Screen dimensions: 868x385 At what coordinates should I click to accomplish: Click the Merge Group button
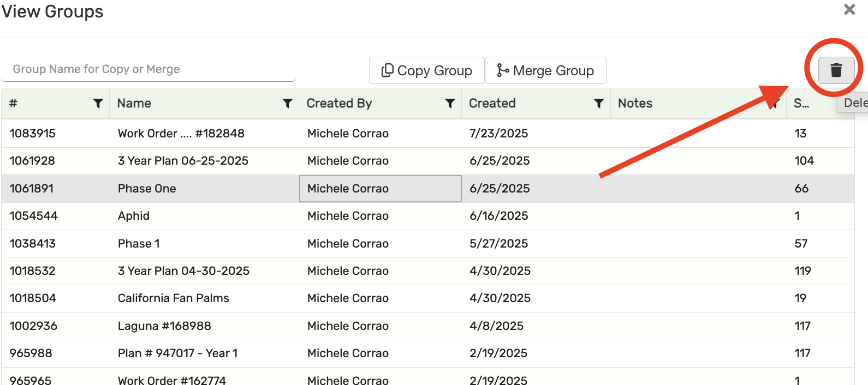coord(545,71)
